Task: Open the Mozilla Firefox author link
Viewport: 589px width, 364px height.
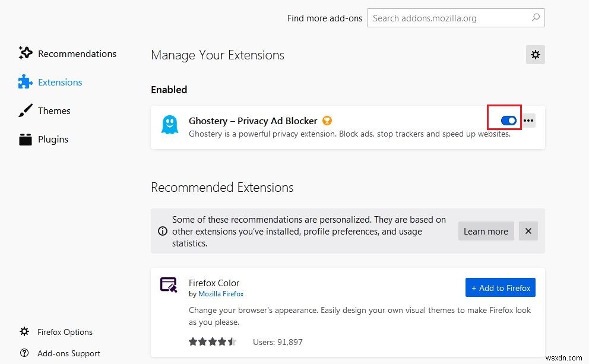Action: pyautogui.click(x=221, y=294)
